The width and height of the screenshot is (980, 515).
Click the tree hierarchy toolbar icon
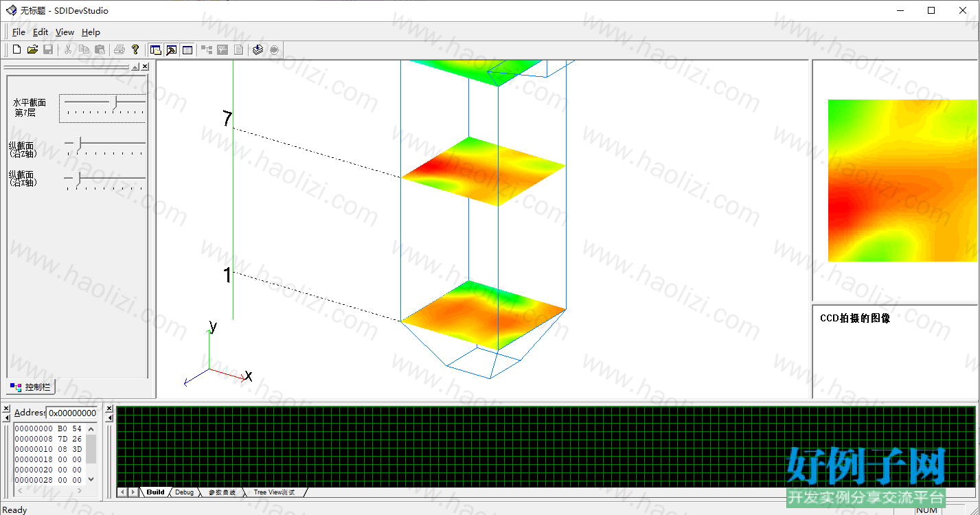207,49
